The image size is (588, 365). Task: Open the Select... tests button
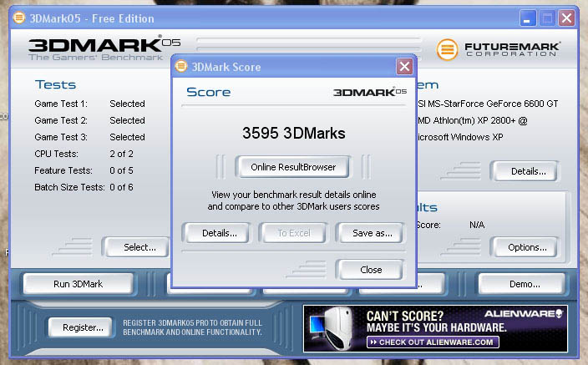137,247
